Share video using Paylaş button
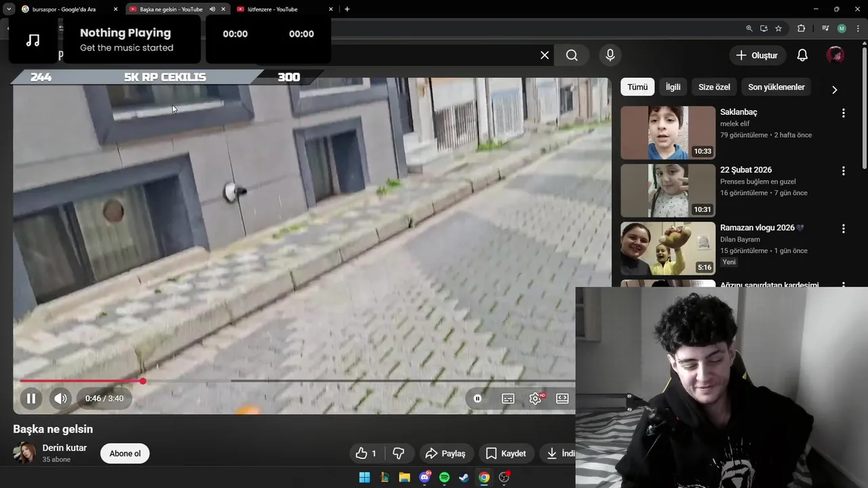The height and width of the screenshot is (488, 868). click(446, 453)
